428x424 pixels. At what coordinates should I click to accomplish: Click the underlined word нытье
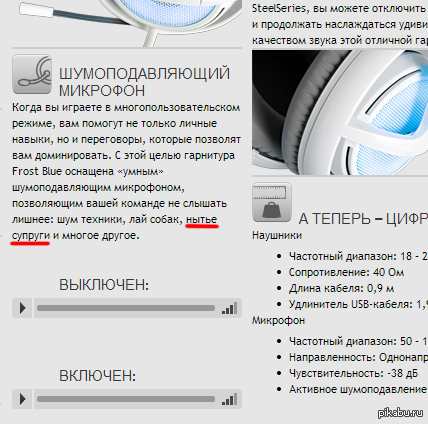coord(202,219)
